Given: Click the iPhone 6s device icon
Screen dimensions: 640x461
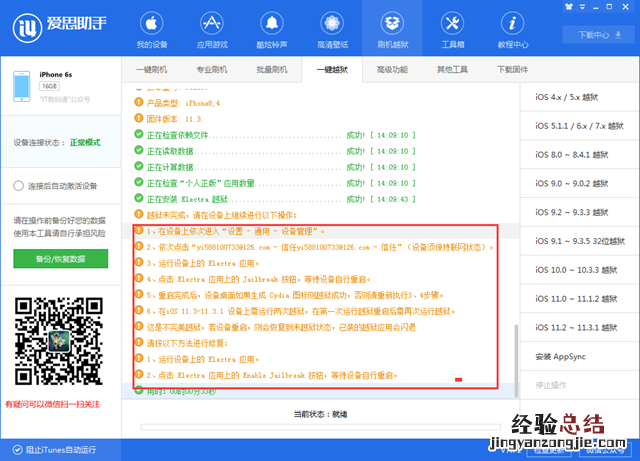Looking at the screenshot, I should 22,86.
